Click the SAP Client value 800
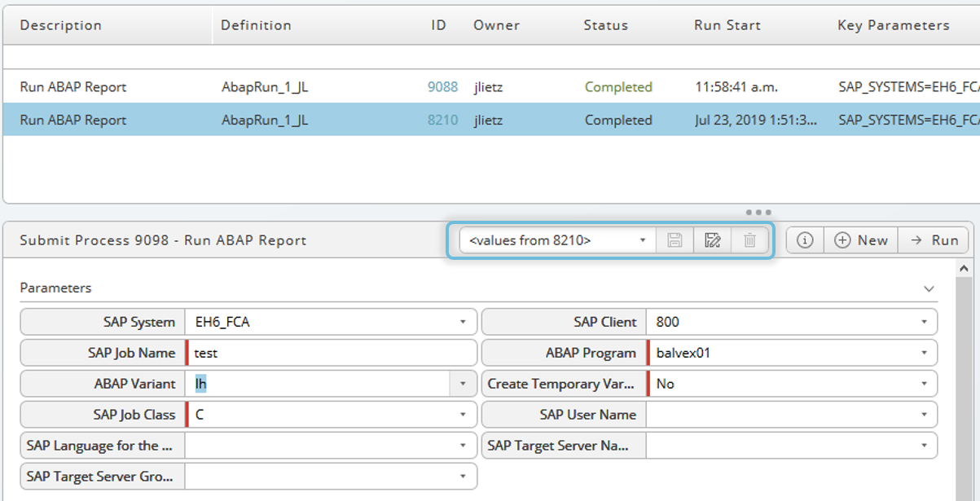Screen dimensions: 980x501 coord(667,322)
